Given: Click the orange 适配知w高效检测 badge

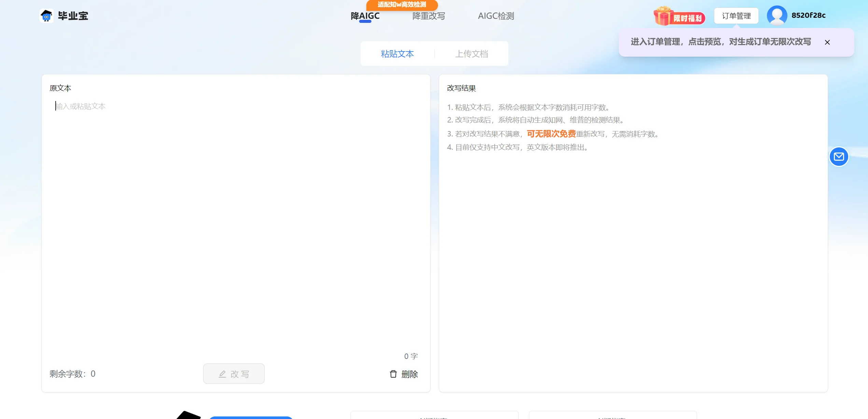Looking at the screenshot, I should (402, 5).
